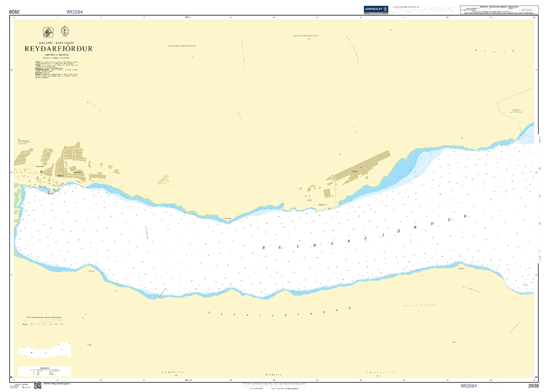Click the round crest seal beside the anchor
Viewport: 548px width, 392px height.
[65, 31]
